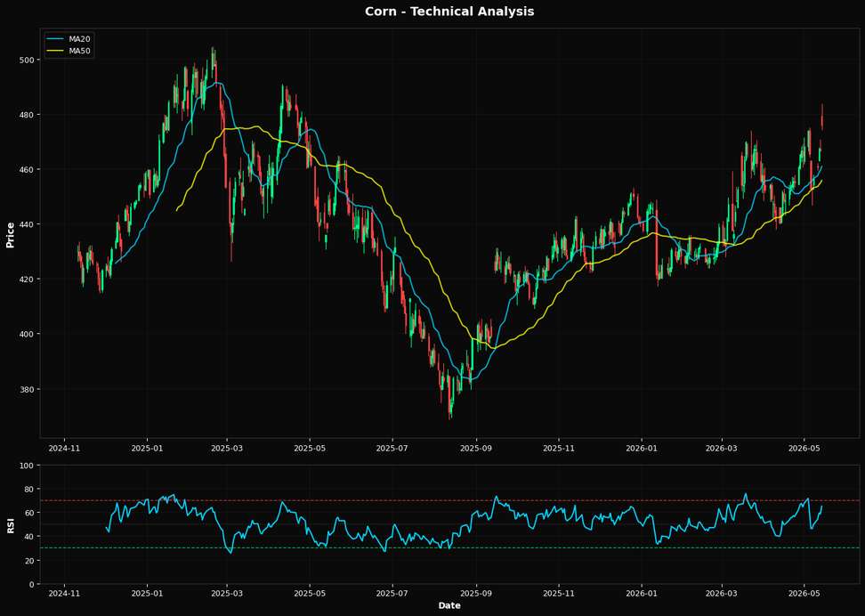
Task: Click the chart title 'Corn - Technical Analysis'
Action: click(449, 11)
